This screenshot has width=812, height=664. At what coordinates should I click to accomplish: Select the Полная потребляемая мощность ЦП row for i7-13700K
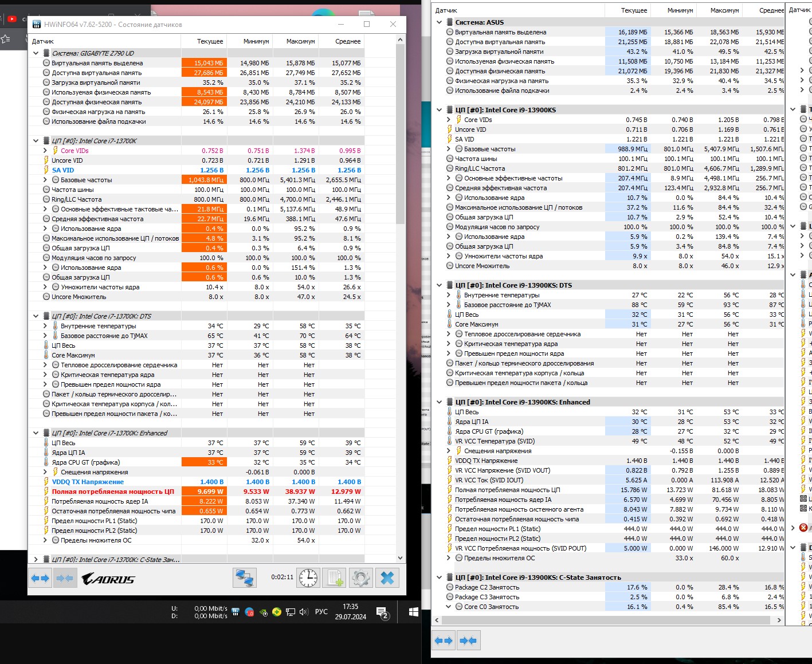(195, 492)
